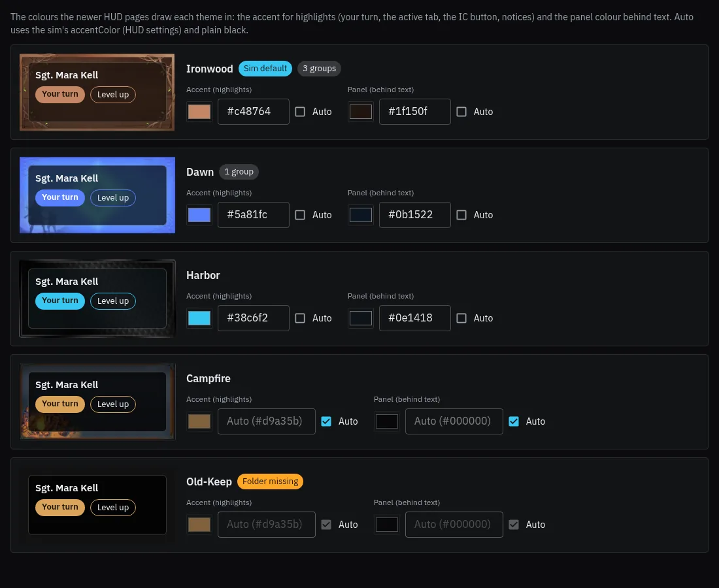Edit Ironwood panel hex field #1f150f
The height and width of the screenshot is (588, 719).
[x=414, y=111]
